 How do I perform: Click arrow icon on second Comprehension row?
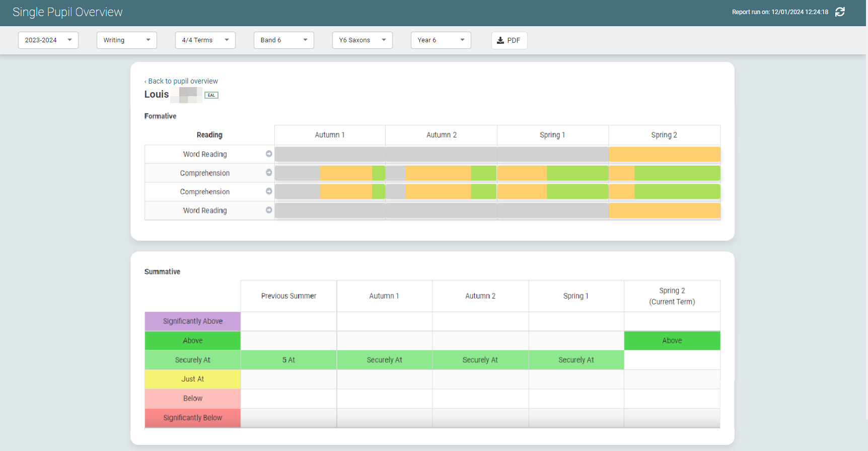(x=269, y=191)
